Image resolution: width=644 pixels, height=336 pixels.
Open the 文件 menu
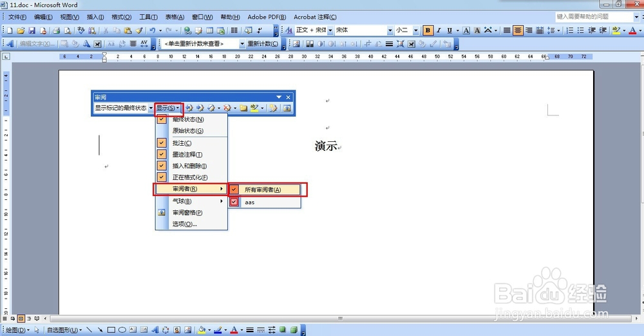click(x=17, y=17)
